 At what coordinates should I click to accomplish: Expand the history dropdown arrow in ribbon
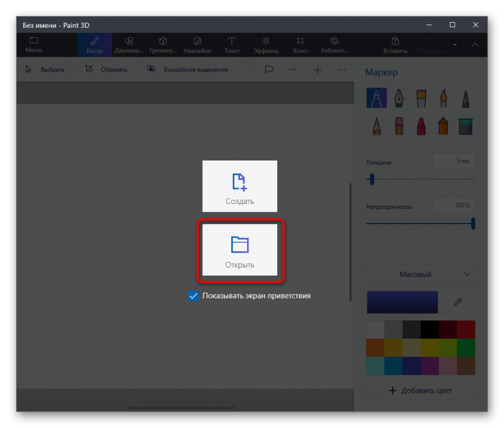tap(455, 45)
